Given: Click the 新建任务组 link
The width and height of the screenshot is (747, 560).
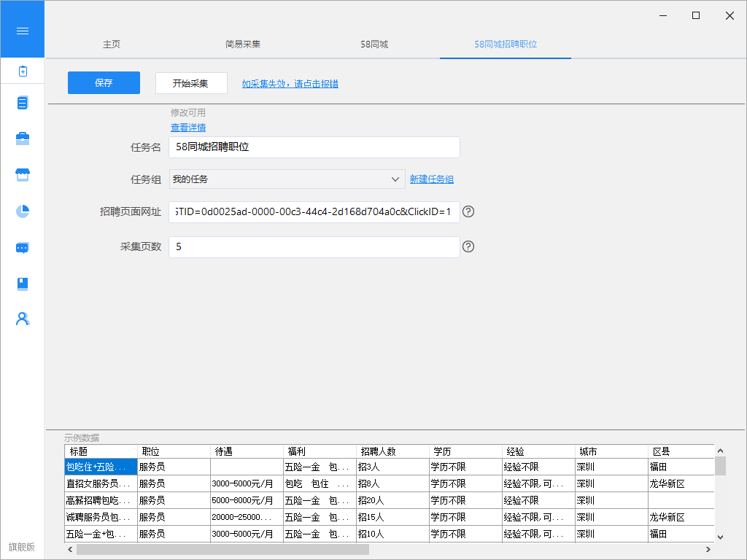Looking at the screenshot, I should point(432,179).
